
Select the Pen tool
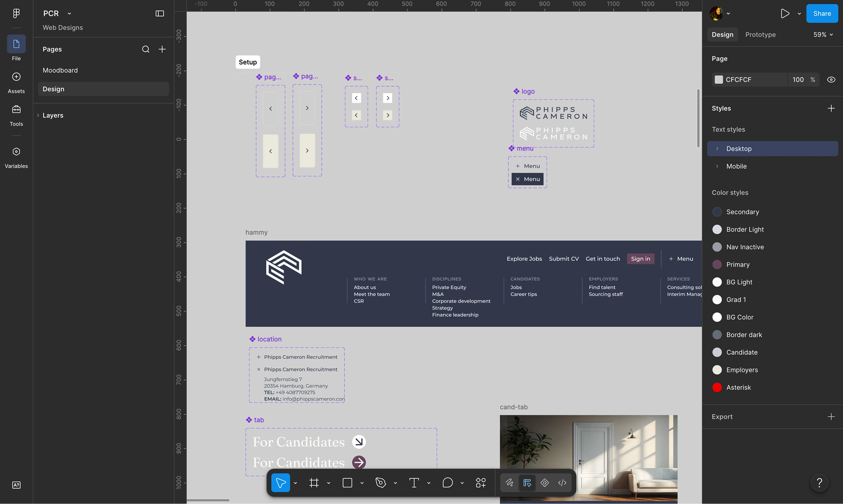point(381,483)
